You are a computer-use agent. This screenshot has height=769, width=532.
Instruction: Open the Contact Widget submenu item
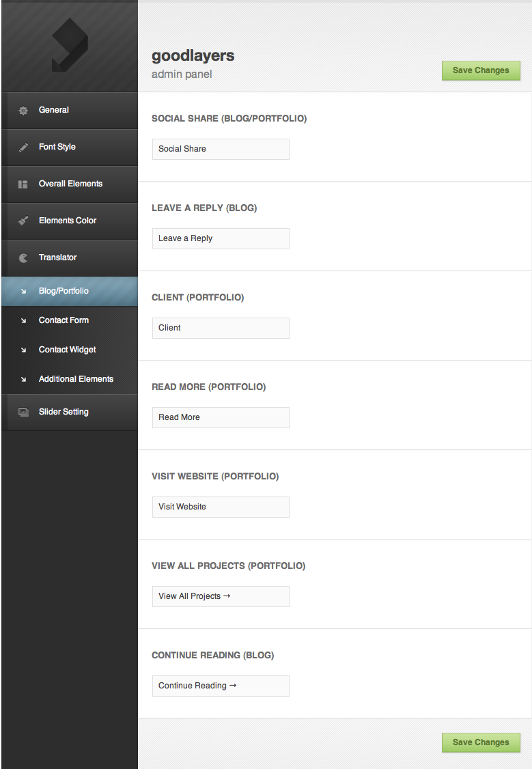67,350
